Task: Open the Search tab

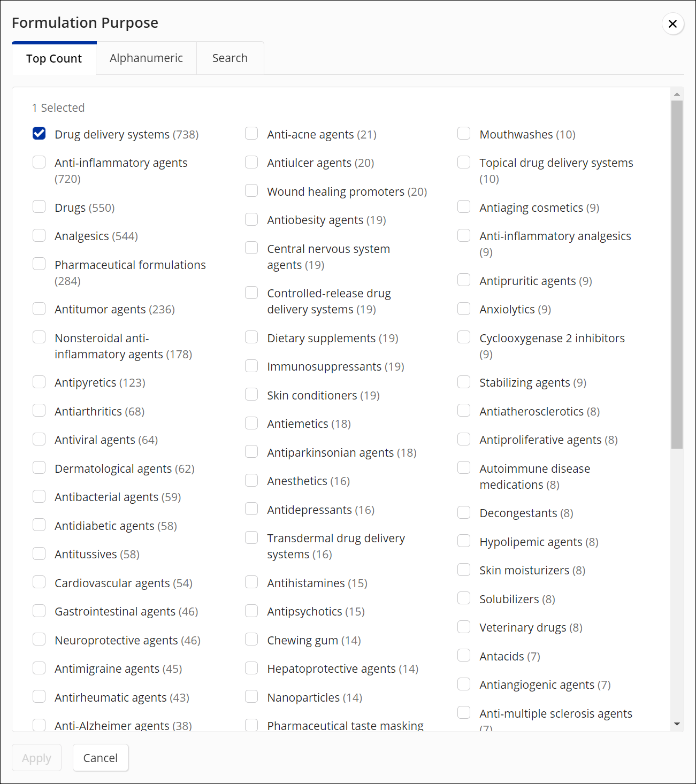Action: tap(230, 58)
